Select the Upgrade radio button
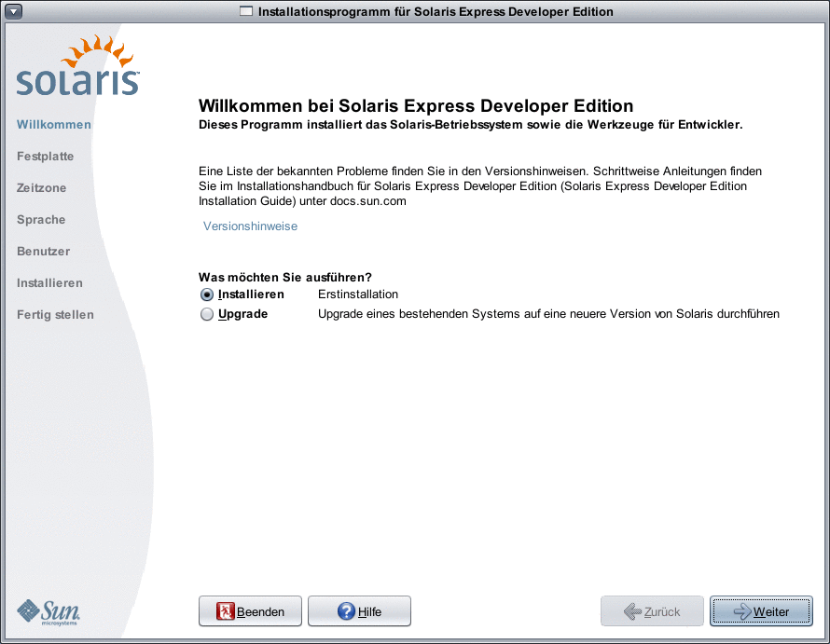This screenshot has width=830, height=644. (207, 314)
